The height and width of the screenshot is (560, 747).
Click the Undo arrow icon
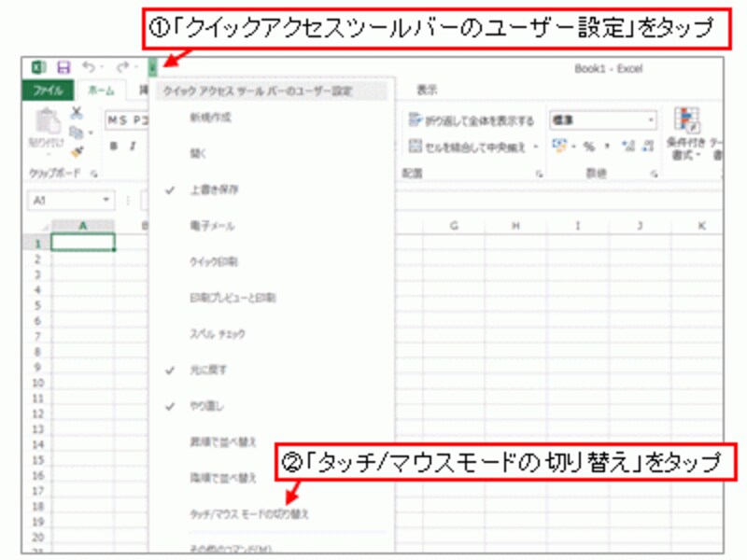(89, 67)
